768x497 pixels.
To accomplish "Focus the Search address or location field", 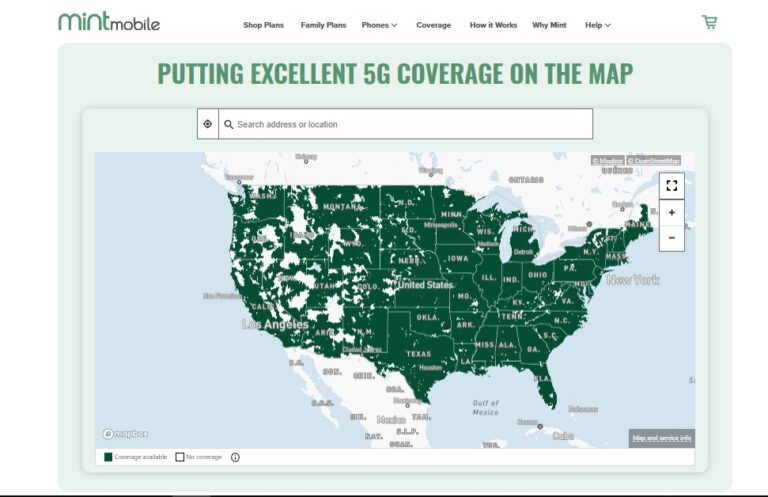I will tap(406, 124).
